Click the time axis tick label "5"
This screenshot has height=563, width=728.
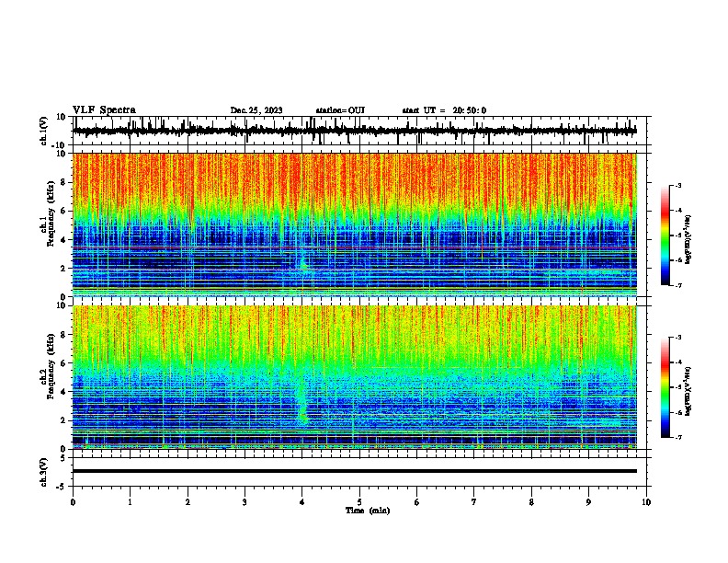click(x=359, y=502)
